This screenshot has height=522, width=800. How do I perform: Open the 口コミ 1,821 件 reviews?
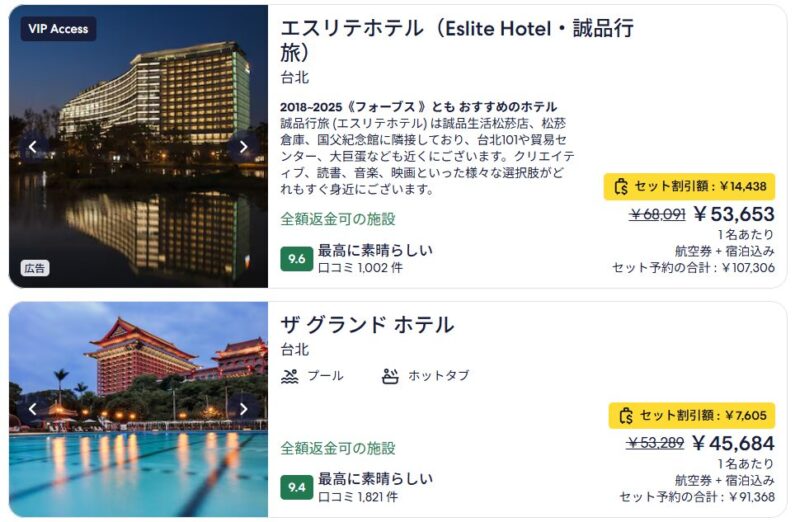coord(357,496)
